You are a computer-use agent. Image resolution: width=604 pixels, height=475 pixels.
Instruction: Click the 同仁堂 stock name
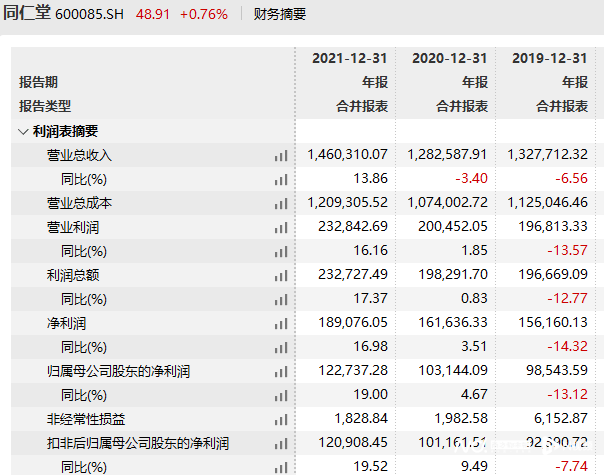click(x=27, y=13)
